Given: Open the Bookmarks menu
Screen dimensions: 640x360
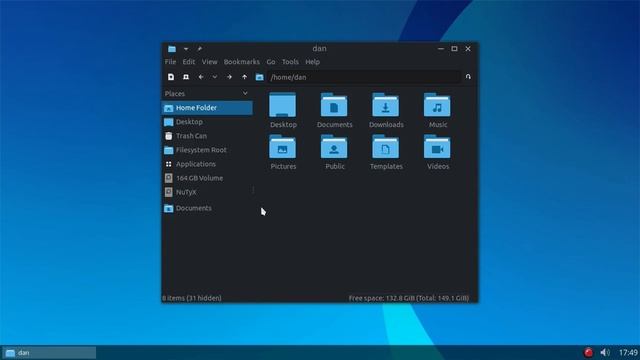Looking at the screenshot, I should [x=242, y=62].
